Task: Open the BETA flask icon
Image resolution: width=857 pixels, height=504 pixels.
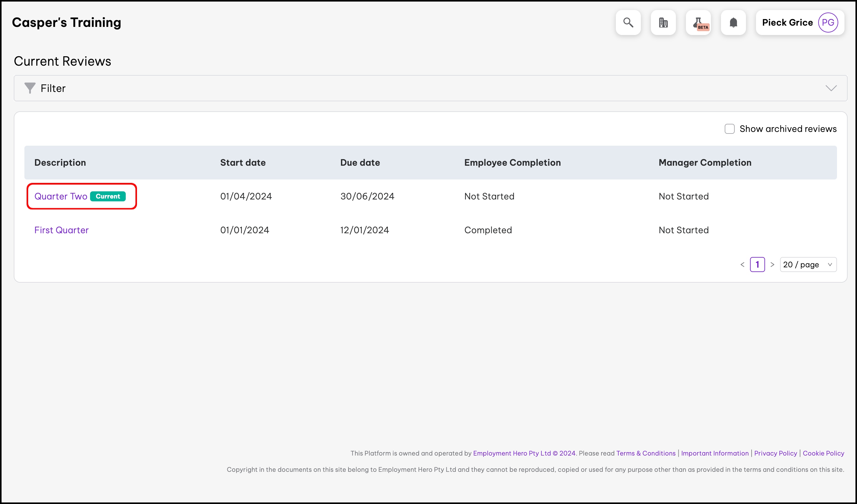Action: click(x=698, y=23)
